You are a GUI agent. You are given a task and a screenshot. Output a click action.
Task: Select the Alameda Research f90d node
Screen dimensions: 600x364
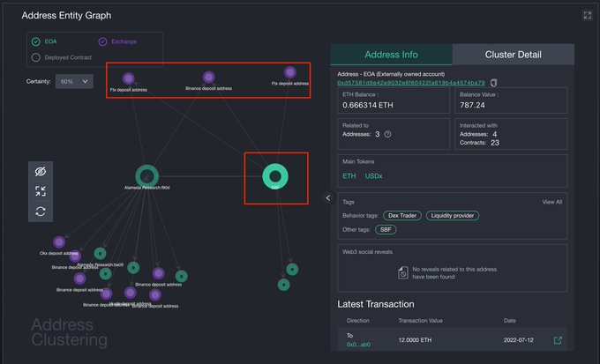[147, 176]
